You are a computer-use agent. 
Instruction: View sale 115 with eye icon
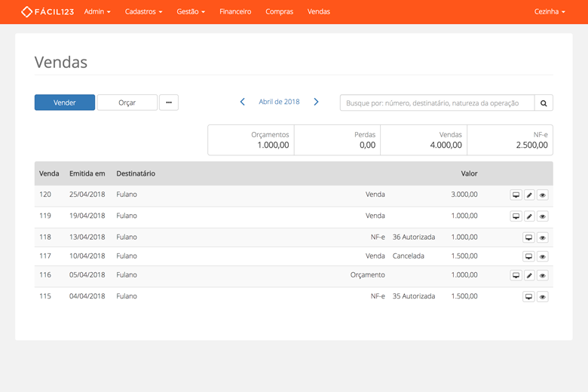(x=542, y=297)
